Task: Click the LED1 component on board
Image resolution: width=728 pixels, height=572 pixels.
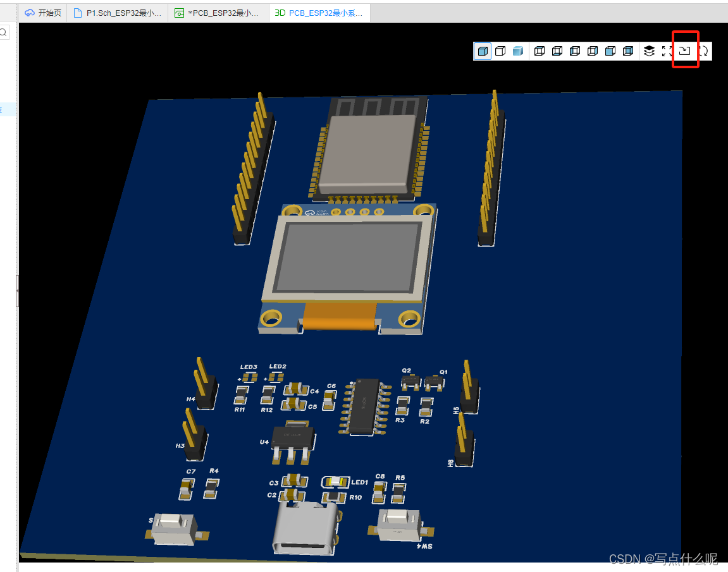Action: [x=336, y=482]
